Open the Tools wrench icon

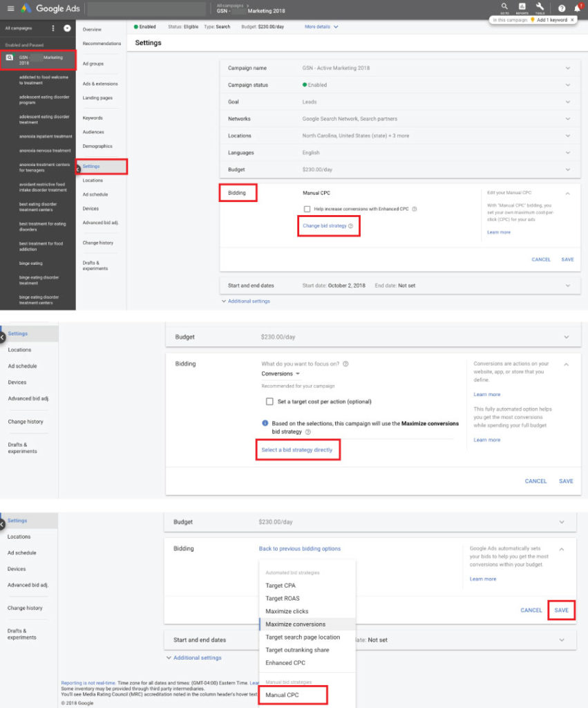pyautogui.click(x=540, y=7)
